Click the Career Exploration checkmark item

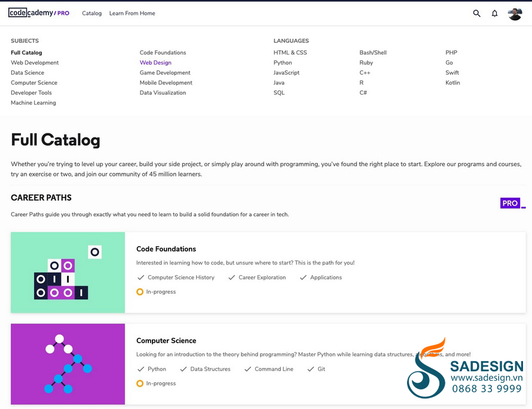point(257,277)
